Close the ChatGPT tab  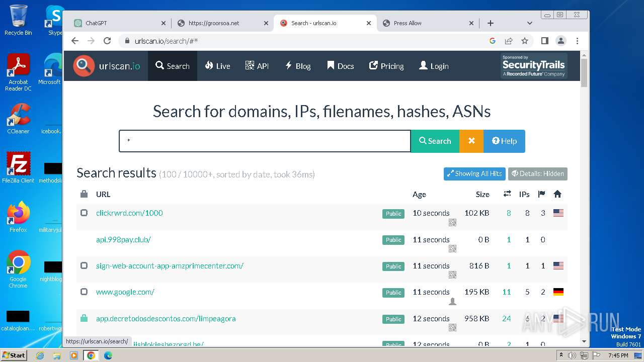pyautogui.click(x=164, y=23)
